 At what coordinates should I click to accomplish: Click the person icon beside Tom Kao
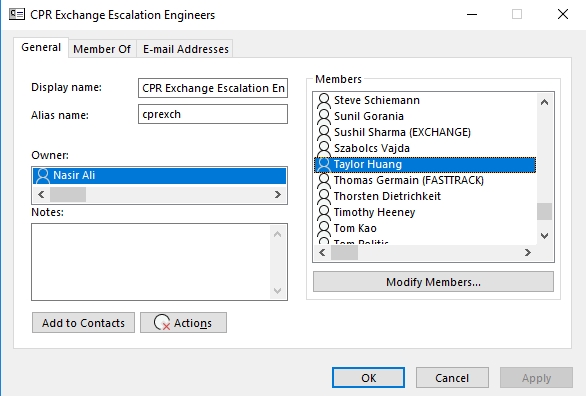[x=324, y=228]
